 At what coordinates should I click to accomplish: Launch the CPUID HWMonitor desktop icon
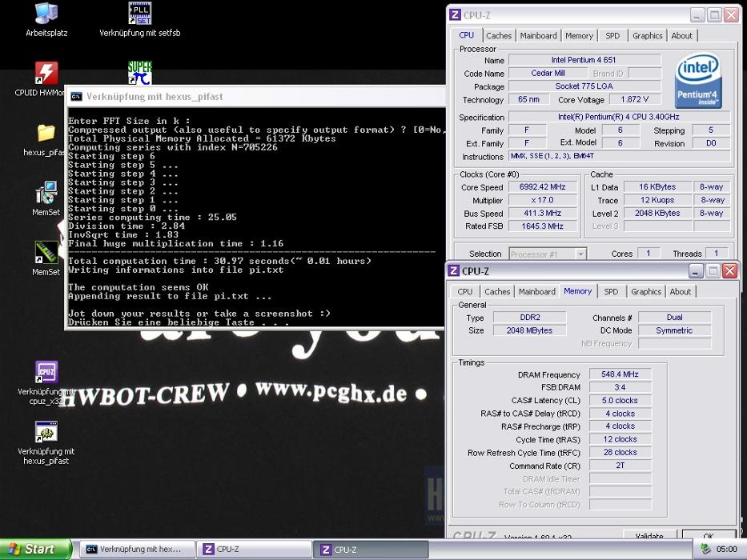click(46, 74)
